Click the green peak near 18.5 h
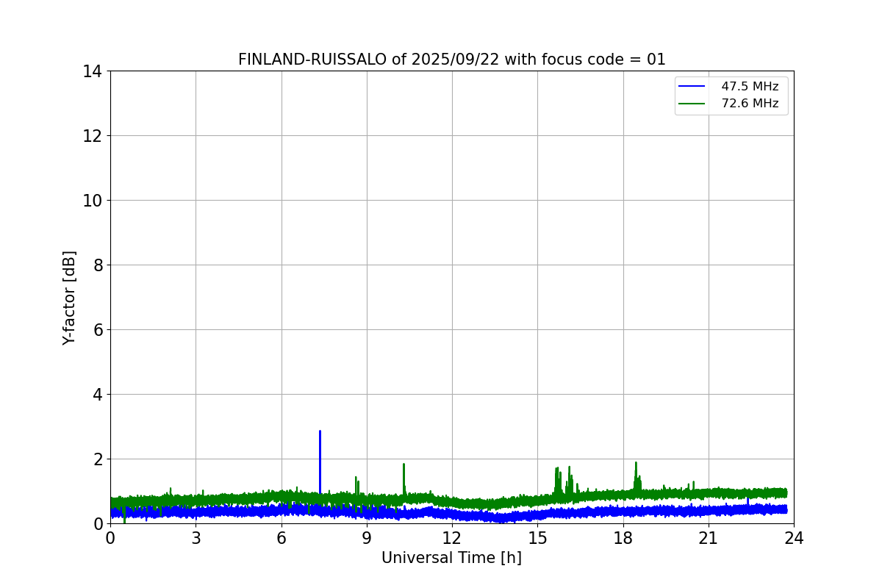This screenshot has height=588, width=882. pos(637,476)
